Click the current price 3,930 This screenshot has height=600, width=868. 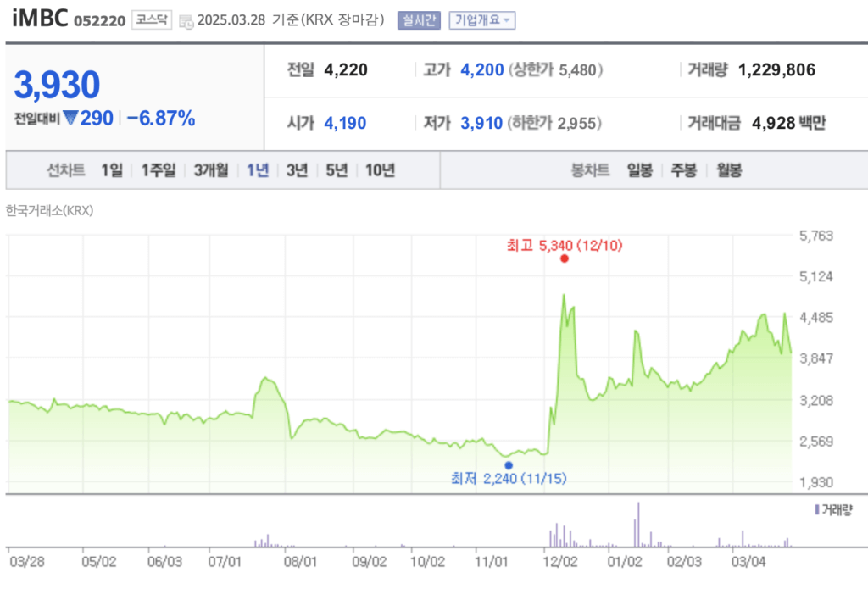58,85
